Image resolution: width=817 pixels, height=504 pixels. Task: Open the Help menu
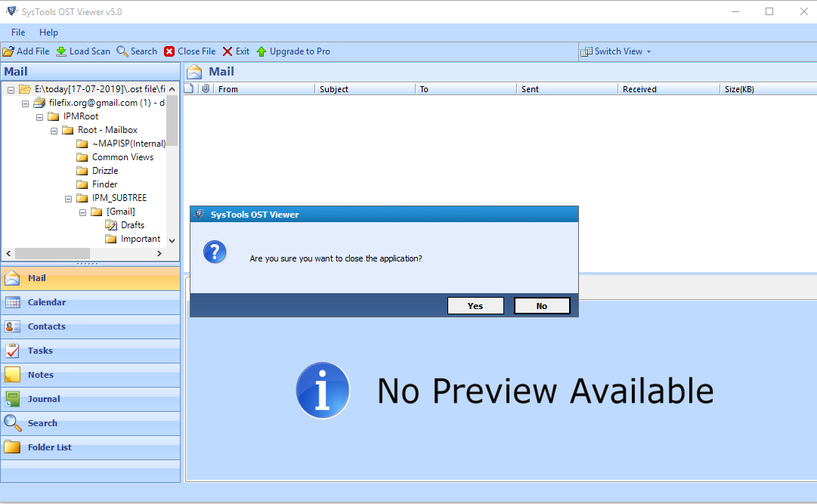tap(48, 32)
